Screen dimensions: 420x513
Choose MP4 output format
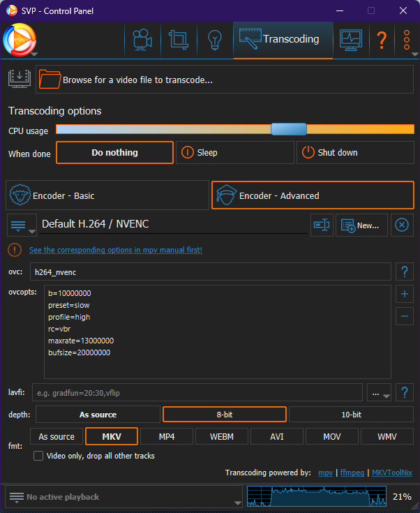click(x=166, y=436)
